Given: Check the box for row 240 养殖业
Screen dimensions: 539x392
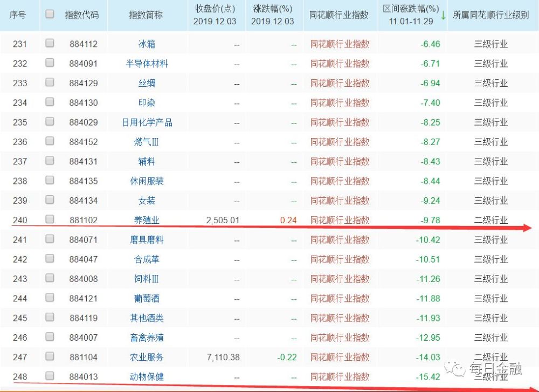Looking at the screenshot, I should tap(50, 219).
